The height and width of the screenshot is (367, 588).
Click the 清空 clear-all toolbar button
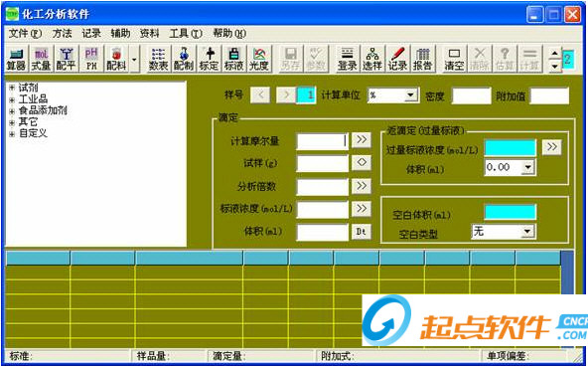454,59
